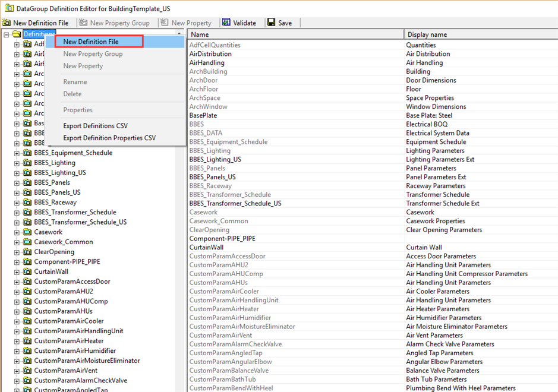Screen dimensions: 558x392
Task: Click the Casework_Common folder icon
Action: pyautogui.click(x=27, y=242)
